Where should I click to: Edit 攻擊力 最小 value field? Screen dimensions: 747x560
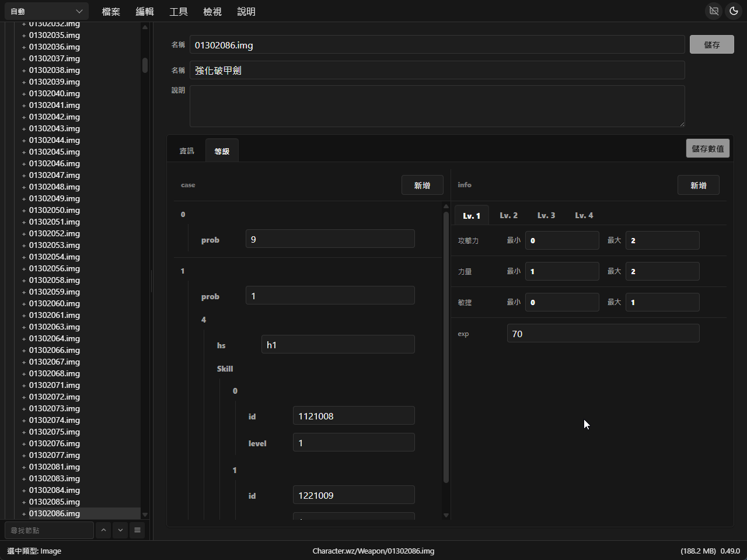pyautogui.click(x=562, y=240)
